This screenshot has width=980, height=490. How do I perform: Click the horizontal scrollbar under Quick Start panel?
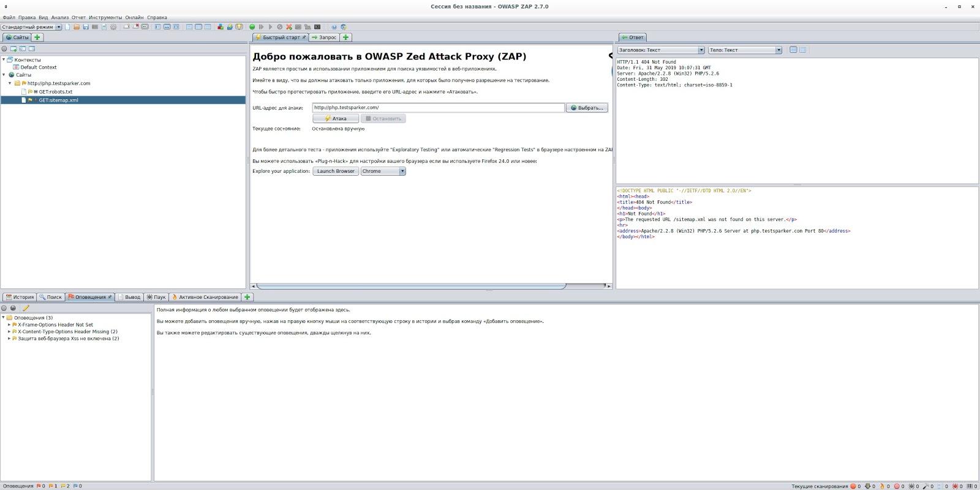point(410,286)
